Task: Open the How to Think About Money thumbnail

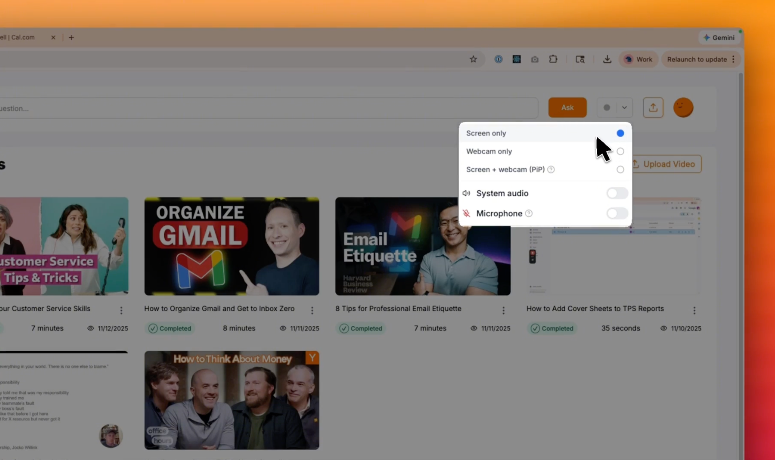Action: click(x=232, y=400)
